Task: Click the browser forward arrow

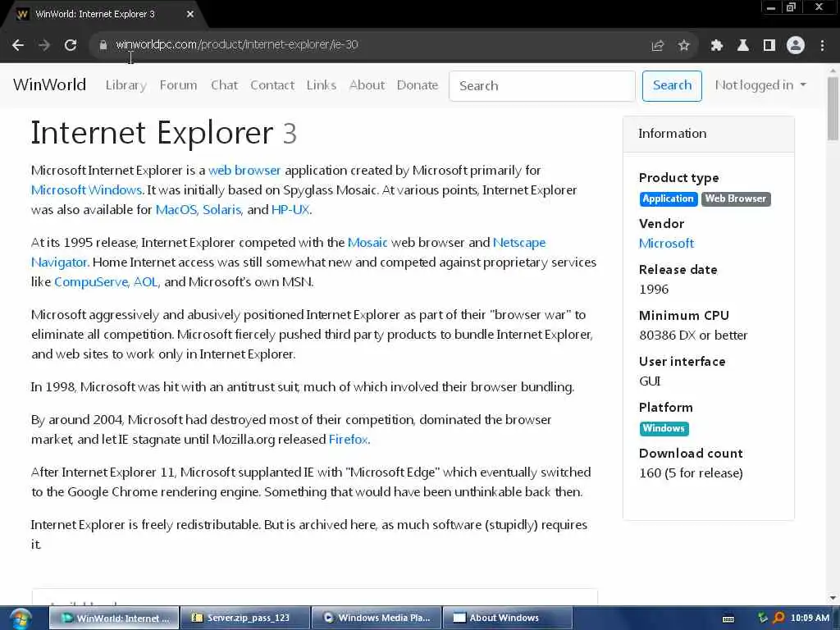Action: [44, 45]
